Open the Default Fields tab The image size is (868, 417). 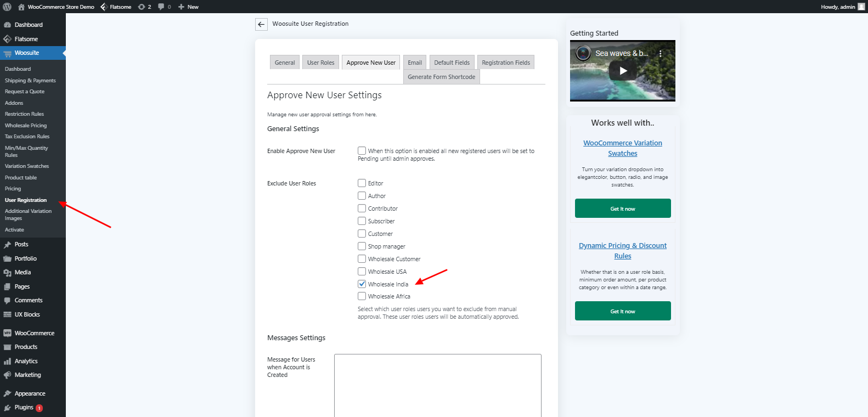click(x=452, y=63)
